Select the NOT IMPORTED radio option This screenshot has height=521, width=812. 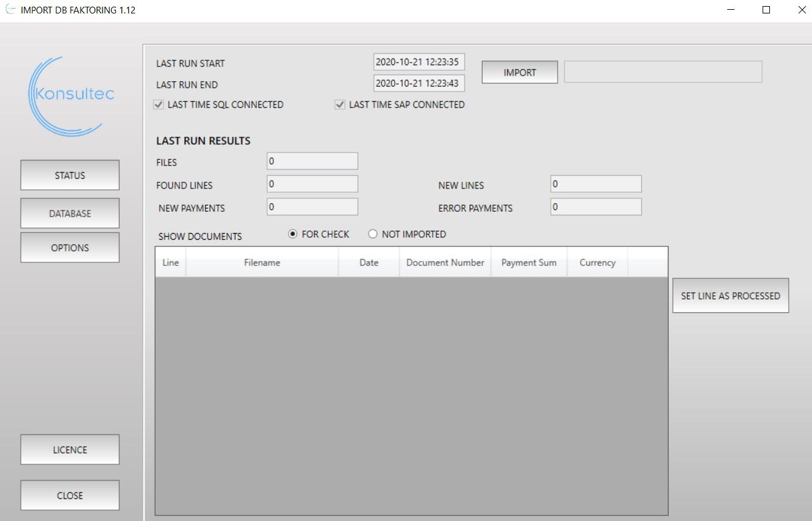(x=373, y=234)
